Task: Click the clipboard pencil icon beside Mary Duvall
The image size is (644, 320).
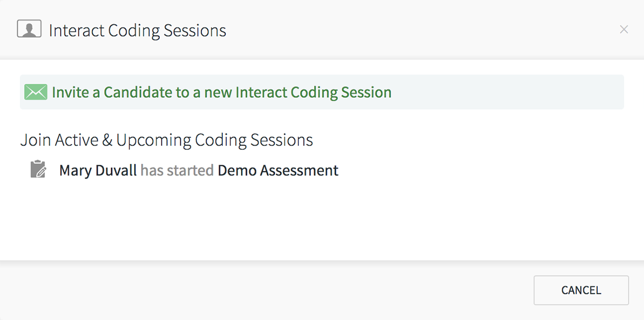Action: pos(38,169)
